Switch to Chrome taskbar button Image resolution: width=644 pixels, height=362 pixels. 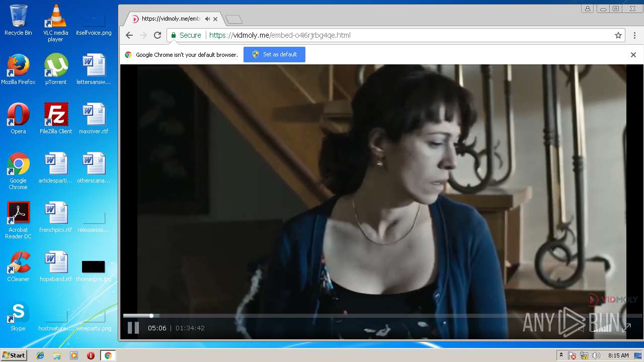(x=108, y=355)
